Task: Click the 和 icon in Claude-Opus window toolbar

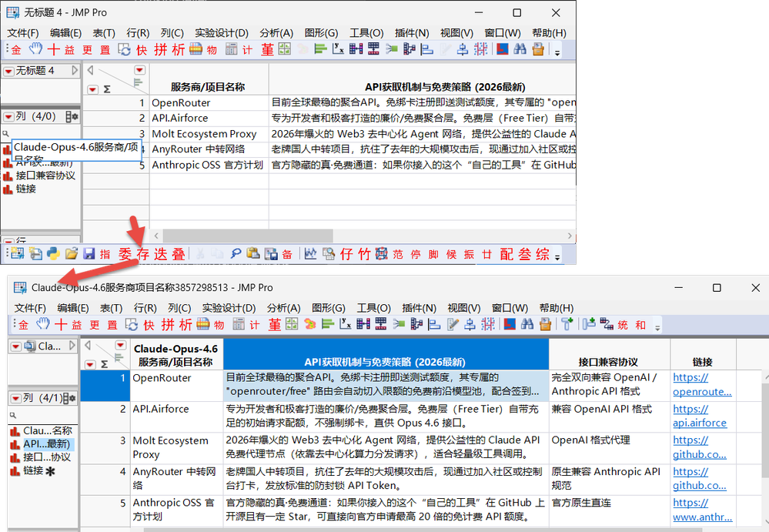Action: 640,325
